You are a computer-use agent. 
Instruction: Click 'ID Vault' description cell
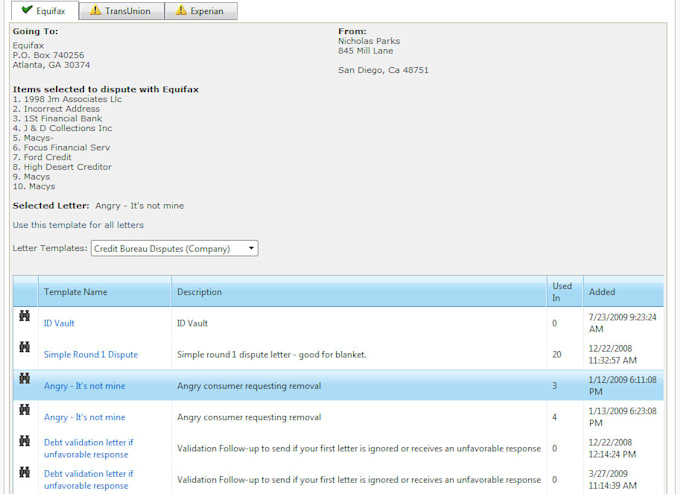[x=192, y=323]
